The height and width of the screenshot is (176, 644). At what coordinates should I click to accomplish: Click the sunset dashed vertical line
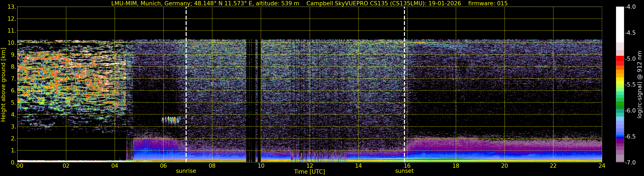[x=404, y=85]
